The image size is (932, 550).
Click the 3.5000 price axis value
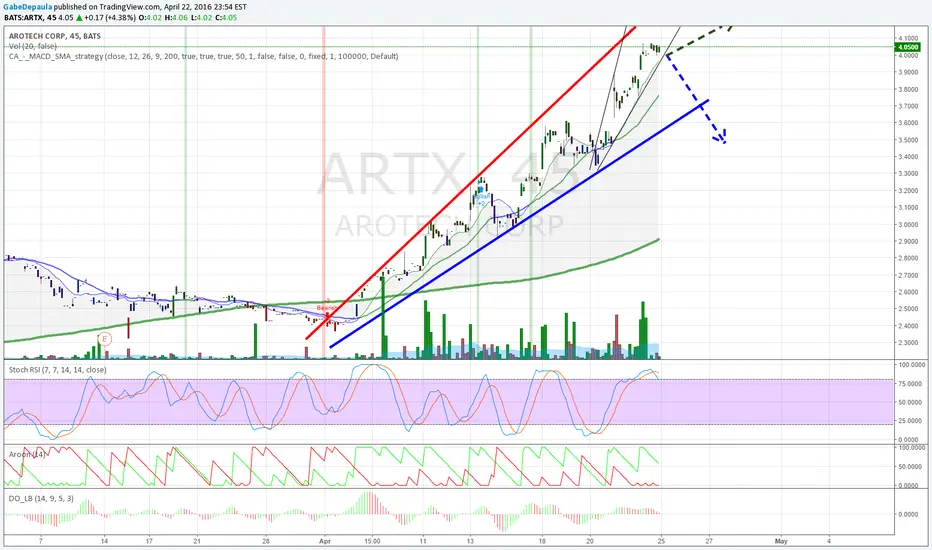[x=908, y=140]
